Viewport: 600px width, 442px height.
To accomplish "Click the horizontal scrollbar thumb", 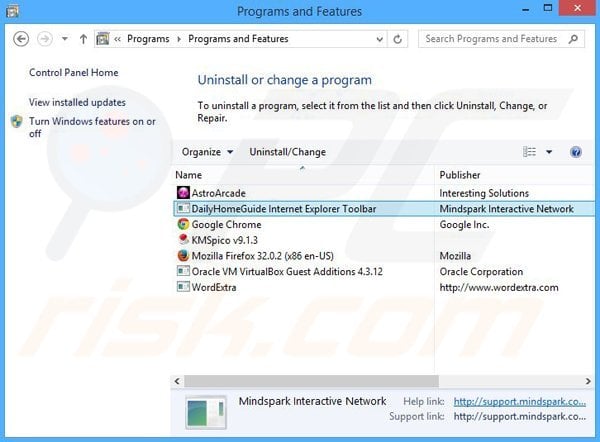I will [x=311, y=381].
